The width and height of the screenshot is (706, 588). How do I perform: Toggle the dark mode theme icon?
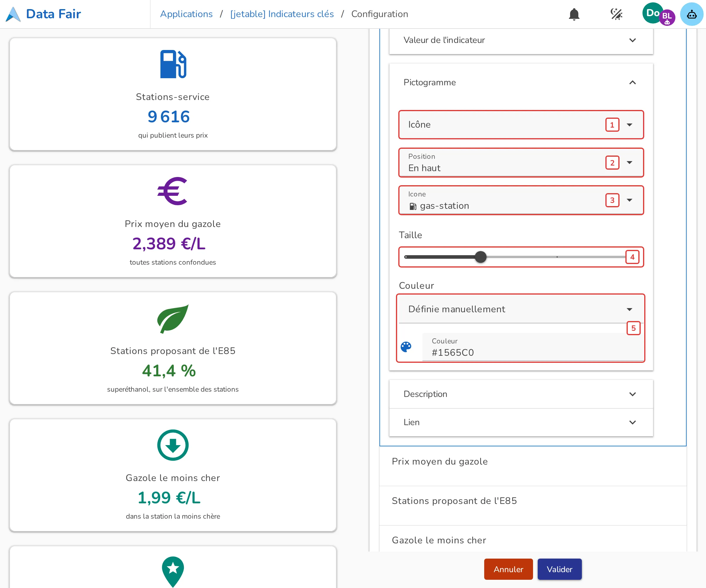pyautogui.click(x=616, y=14)
